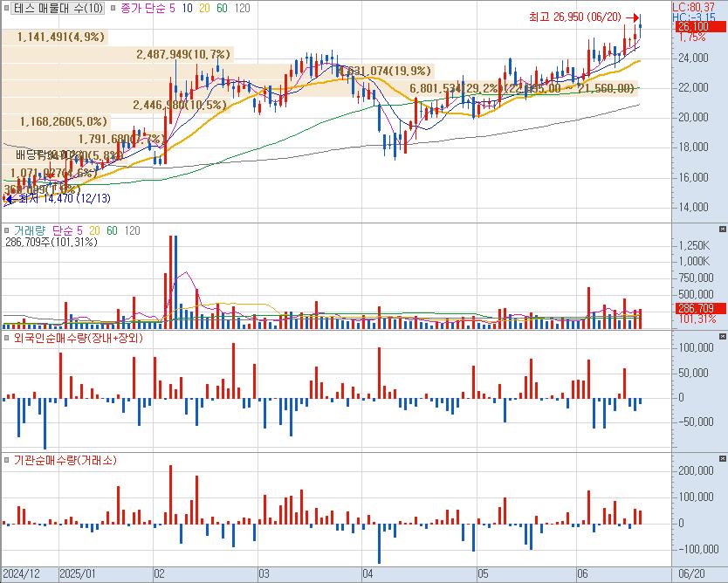Click the 거래량 panel square marker
Screen dimensions: 728x583
[x=6, y=230]
